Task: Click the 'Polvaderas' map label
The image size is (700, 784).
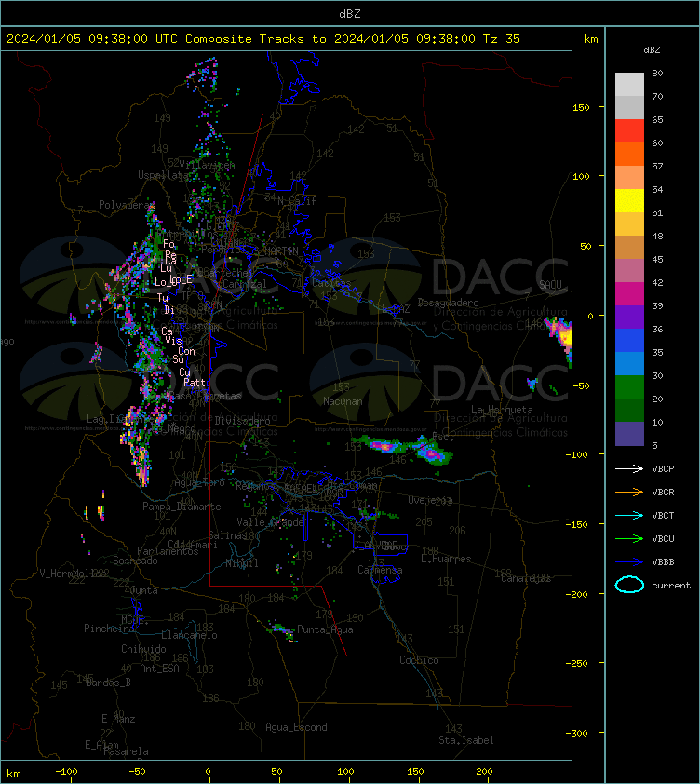Action: pyautogui.click(x=127, y=205)
